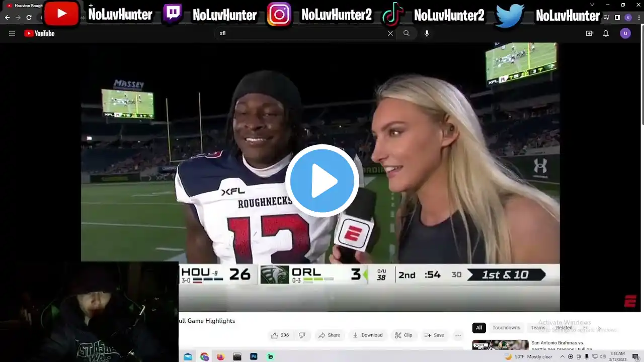Start voice search with the microphone
The height and width of the screenshot is (362, 644).
[427, 34]
